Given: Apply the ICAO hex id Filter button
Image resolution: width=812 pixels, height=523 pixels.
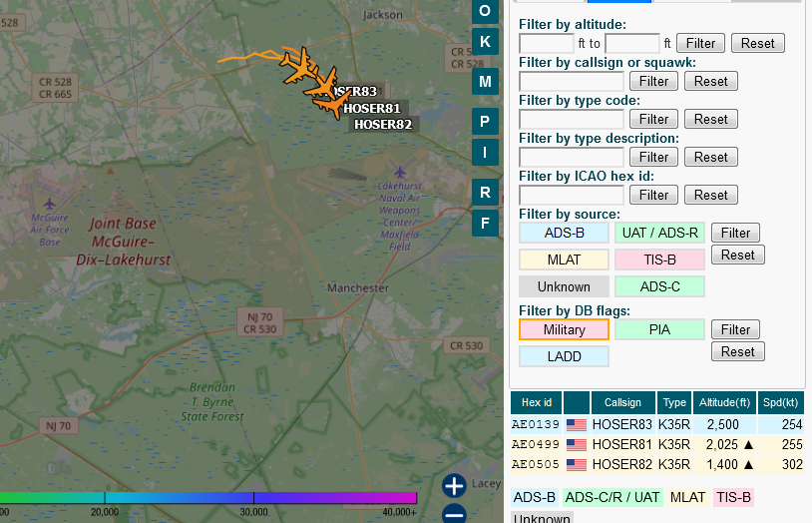Looking at the screenshot, I should [653, 195].
